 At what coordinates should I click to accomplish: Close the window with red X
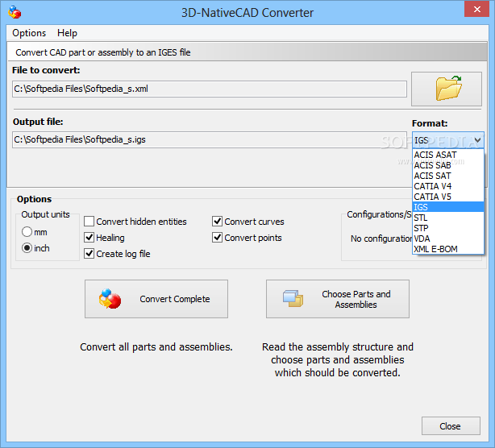click(477, 9)
